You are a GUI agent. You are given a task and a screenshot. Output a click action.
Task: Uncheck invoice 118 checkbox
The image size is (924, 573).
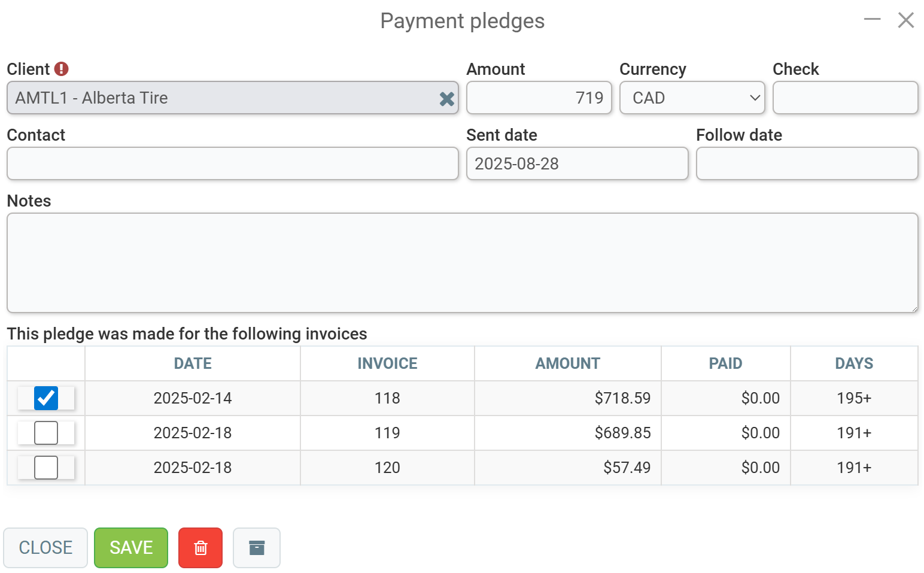coord(46,398)
